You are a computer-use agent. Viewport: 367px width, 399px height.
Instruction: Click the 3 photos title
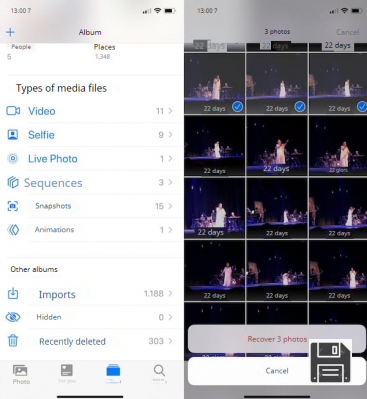(277, 32)
